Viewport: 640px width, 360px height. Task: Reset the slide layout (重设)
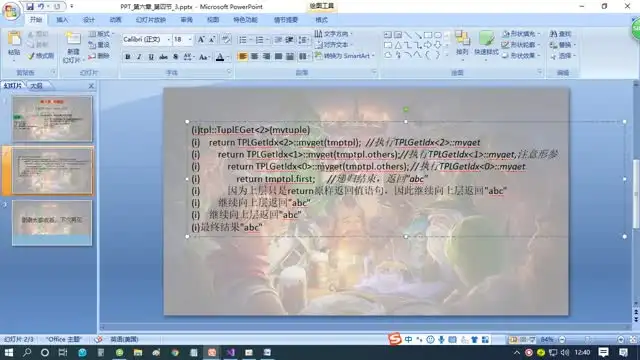(x=99, y=44)
